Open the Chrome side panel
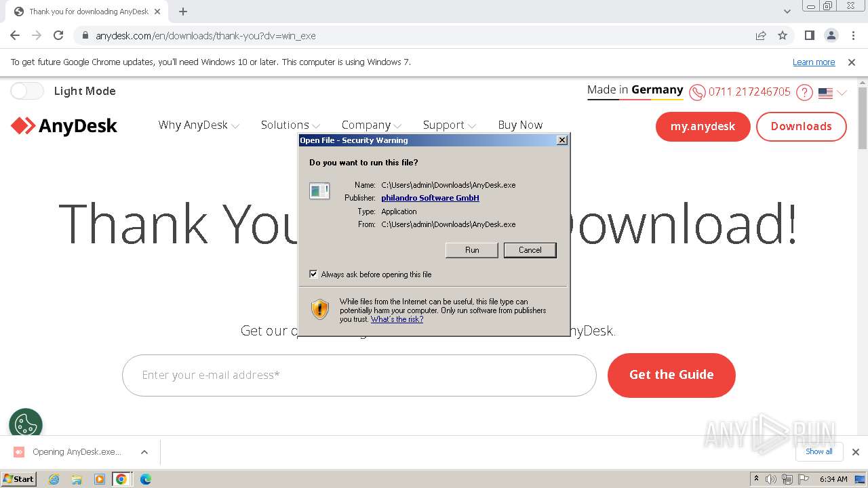The width and height of the screenshot is (868, 488). coord(809,35)
